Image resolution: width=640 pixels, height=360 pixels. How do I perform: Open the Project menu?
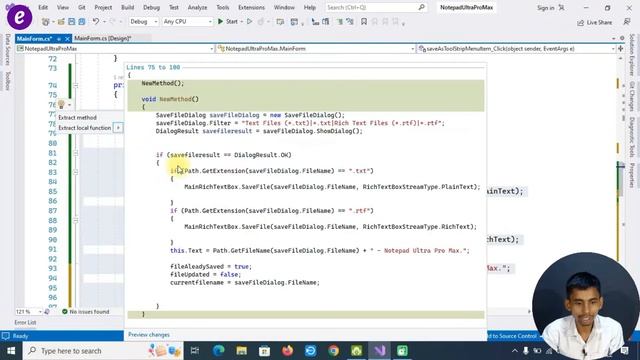tap(103, 7)
